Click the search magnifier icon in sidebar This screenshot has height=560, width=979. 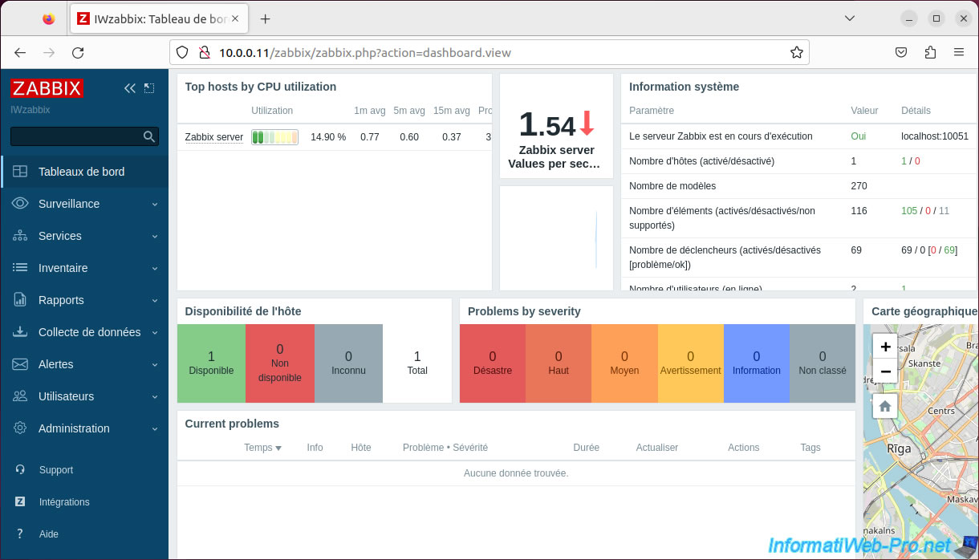tap(149, 136)
